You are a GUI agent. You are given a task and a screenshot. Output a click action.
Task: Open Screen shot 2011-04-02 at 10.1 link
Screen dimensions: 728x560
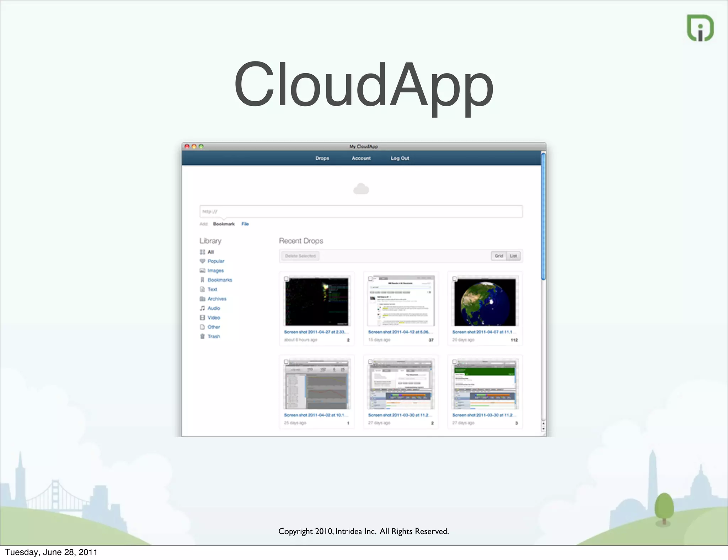(316, 415)
